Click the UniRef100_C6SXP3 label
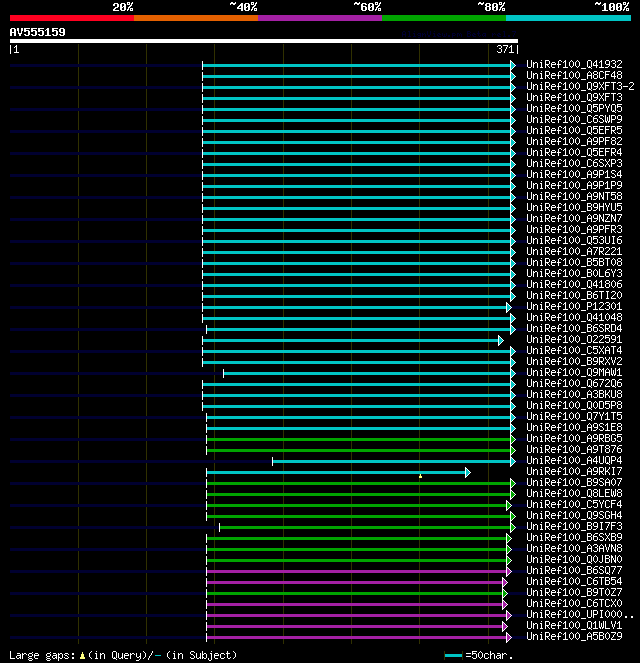 (x=574, y=163)
